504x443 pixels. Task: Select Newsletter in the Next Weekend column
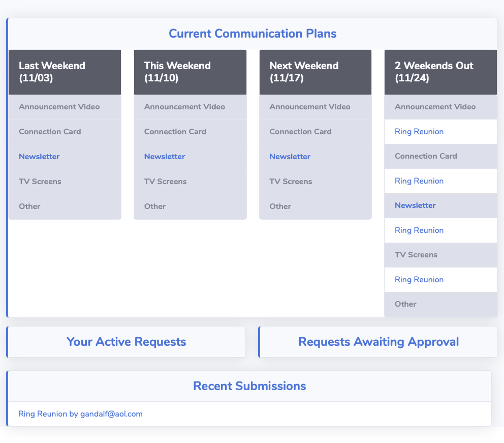point(290,157)
